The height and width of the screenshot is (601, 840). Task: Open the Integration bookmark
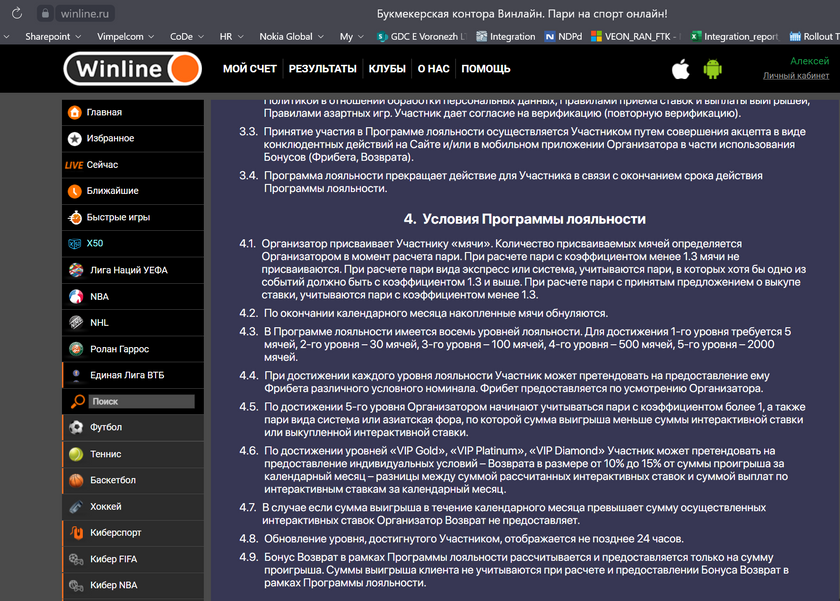coord(506,36)
